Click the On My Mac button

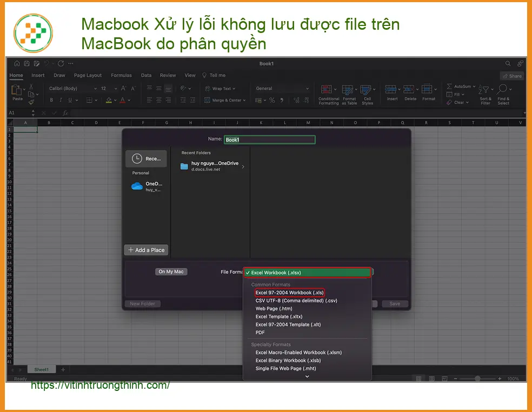tap(171, 271)
